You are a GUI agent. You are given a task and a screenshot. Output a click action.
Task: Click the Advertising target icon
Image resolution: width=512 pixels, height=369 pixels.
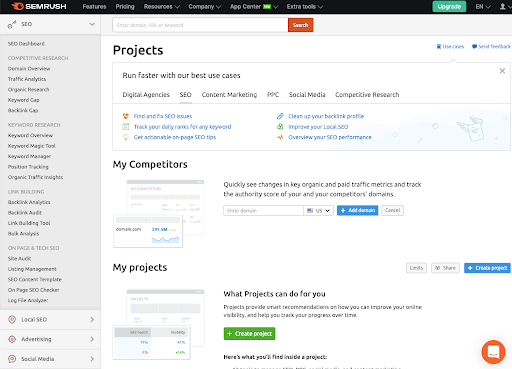[x=12, y=339]
